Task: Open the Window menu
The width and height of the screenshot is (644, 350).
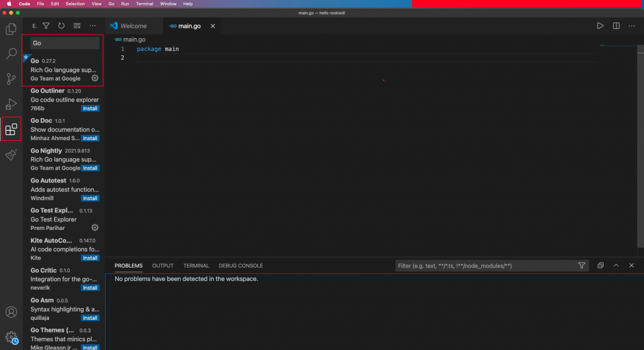Action: (168, 4)
